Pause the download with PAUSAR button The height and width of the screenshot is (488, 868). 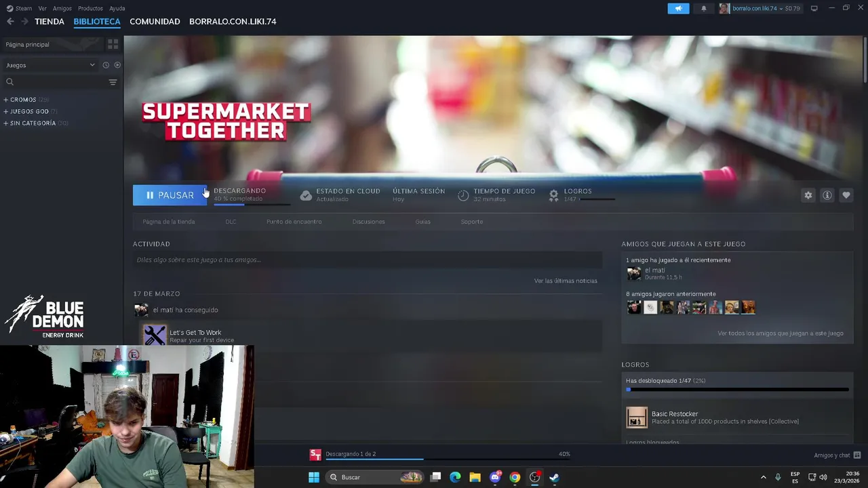tap(170, 195)
